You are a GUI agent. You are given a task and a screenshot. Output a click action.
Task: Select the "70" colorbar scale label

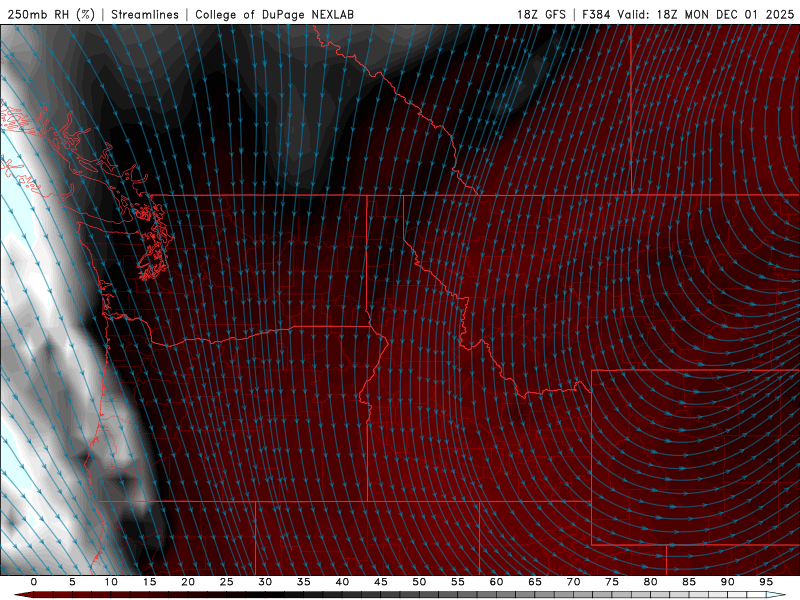(x=573, y=582)
